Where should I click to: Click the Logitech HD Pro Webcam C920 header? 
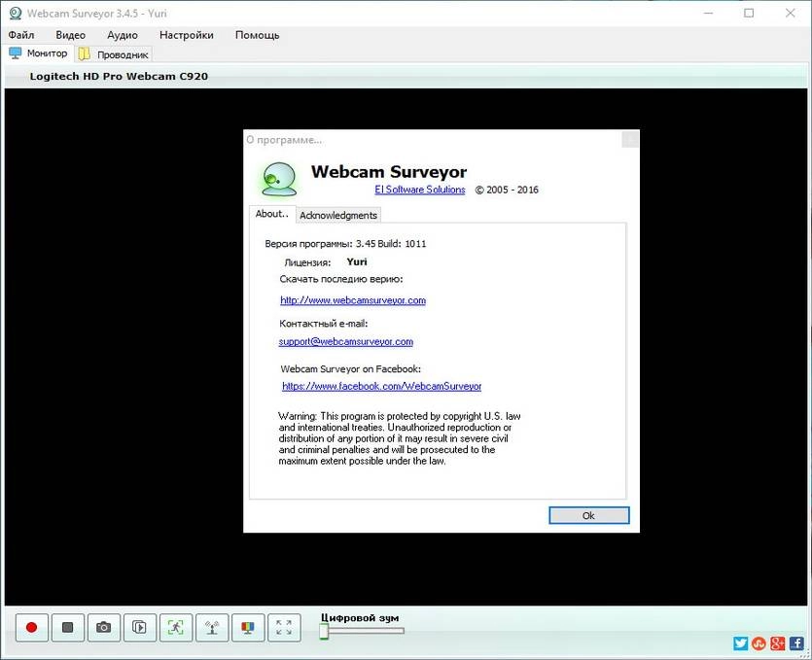[119, 76]
